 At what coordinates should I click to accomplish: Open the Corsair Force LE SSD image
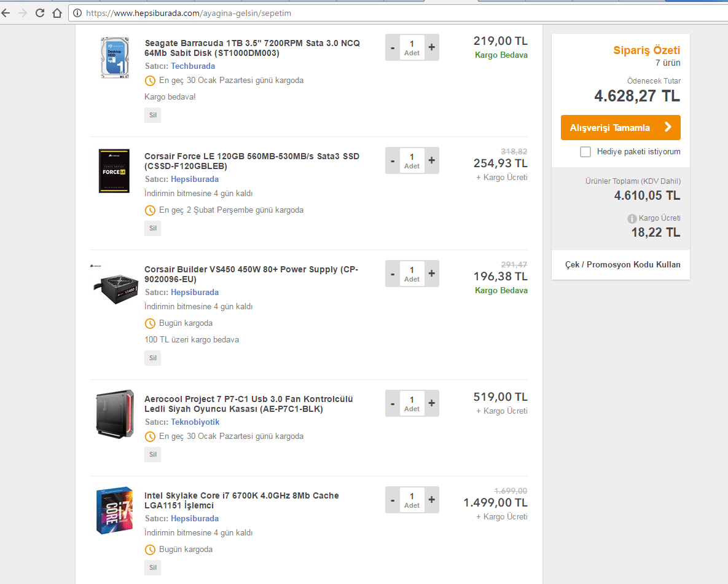114,171
